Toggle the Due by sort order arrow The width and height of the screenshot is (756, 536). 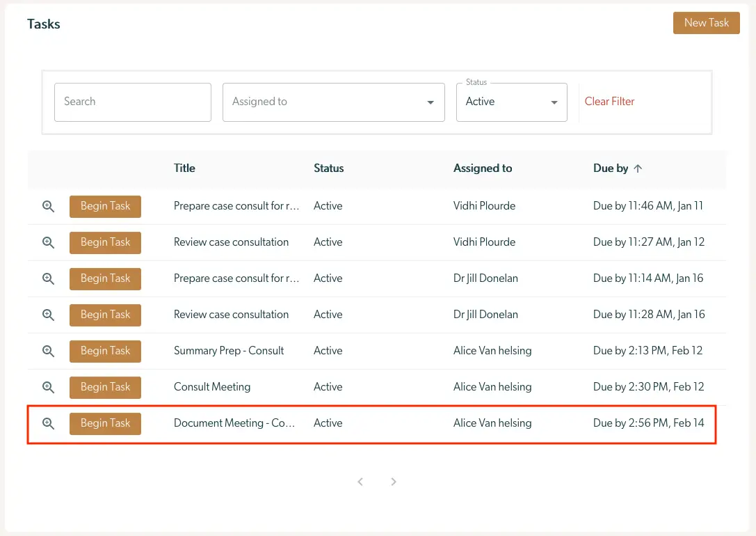pos(638,168)
